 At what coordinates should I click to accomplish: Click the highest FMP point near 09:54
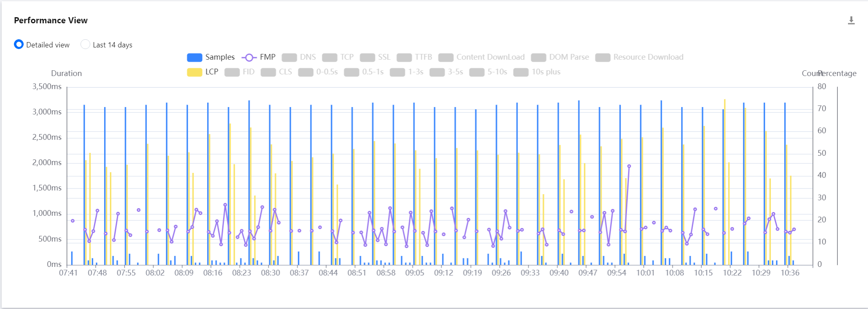(x=629, y=166)
